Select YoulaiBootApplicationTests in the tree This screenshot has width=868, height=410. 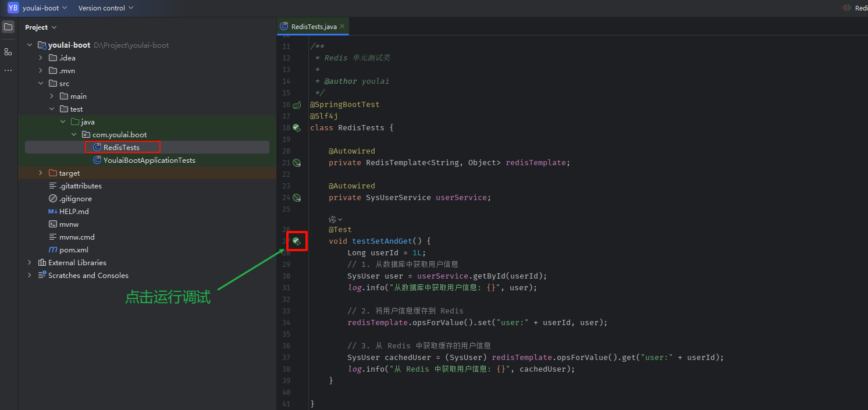point(150,161)
